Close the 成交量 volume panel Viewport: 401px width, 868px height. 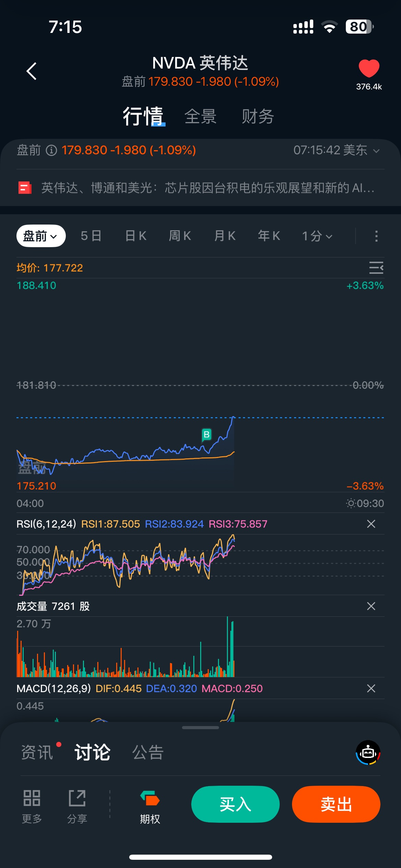tap(371, 606)
